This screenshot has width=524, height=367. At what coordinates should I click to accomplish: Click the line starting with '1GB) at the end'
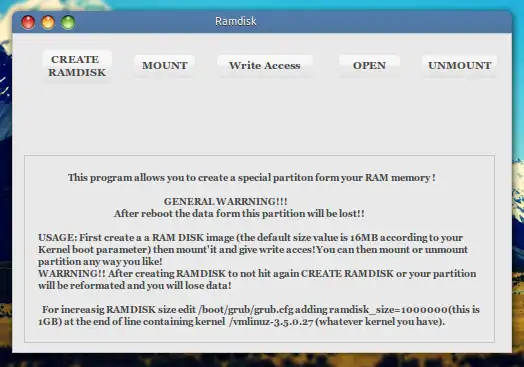(x=242, y=322)
